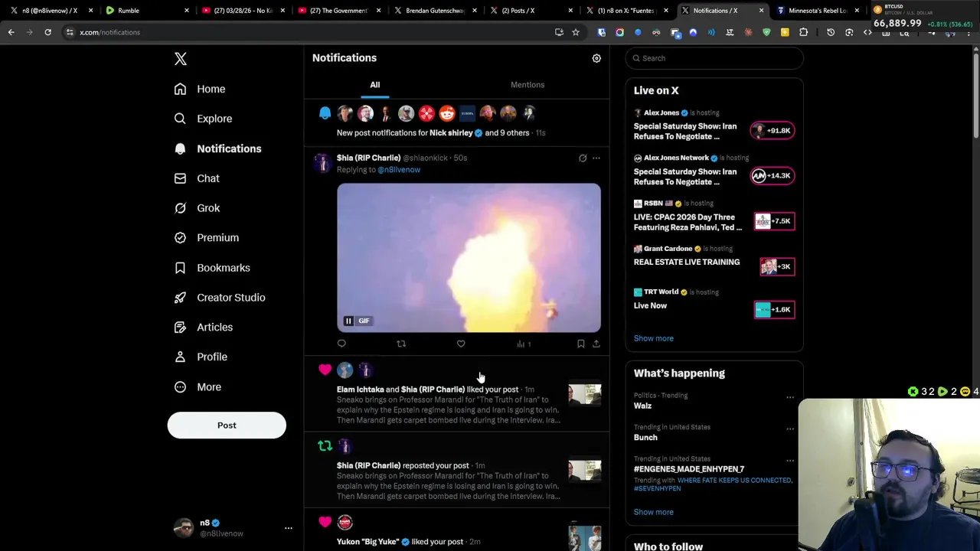Click the Home house icon

[180, 89]
